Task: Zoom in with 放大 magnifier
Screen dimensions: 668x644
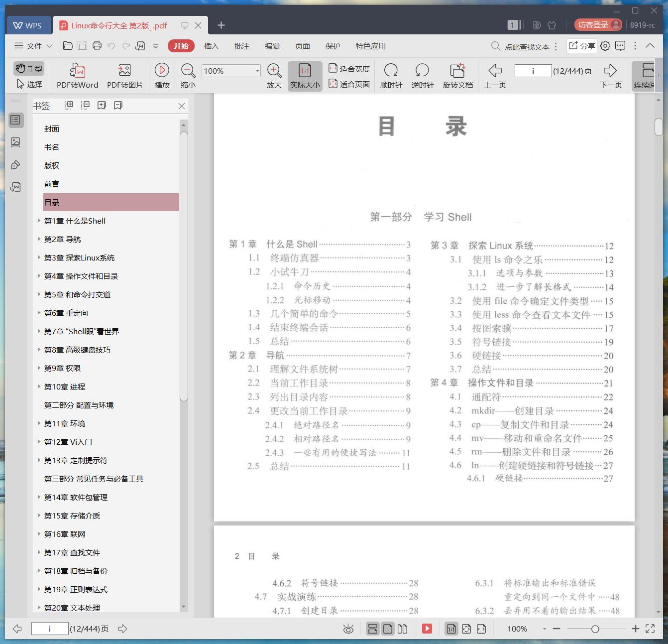Action: [274, 76]
